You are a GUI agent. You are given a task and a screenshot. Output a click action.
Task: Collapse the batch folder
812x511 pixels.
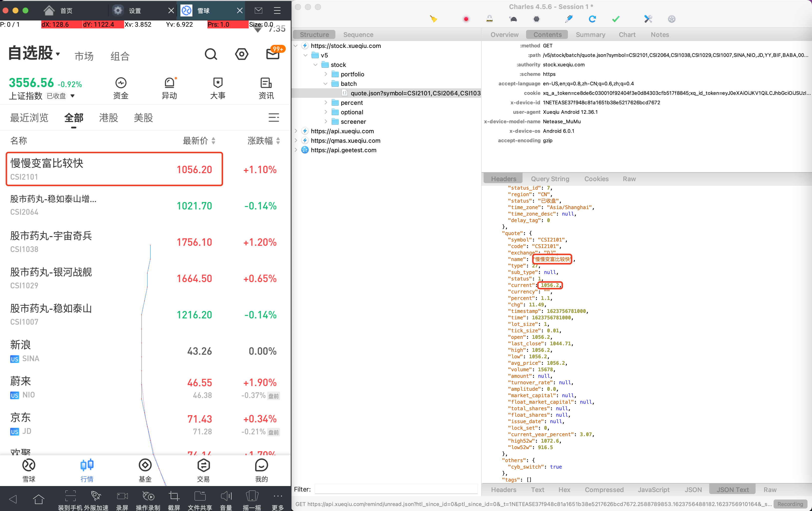pyautogui.click(x=325, y=84)
